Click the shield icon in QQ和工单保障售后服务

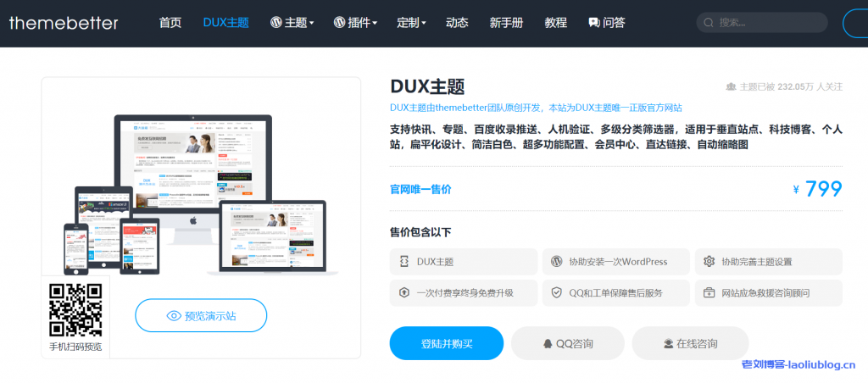click(x=556, y=293)
